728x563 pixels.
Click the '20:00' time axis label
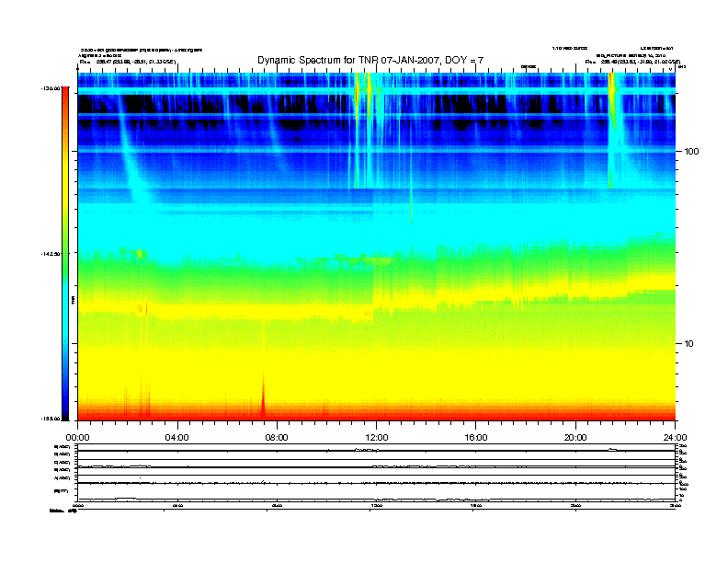pyautogui.click(x=575, y=438)
